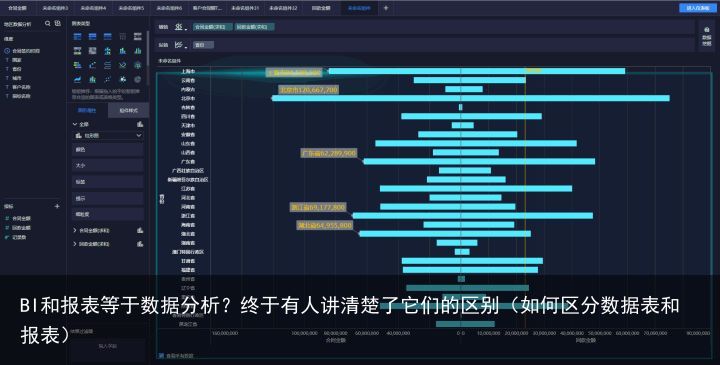The width and height of the screenshot is (720, 365).
Task: Click the table icon beside search icon
Action: coord(58,23)
